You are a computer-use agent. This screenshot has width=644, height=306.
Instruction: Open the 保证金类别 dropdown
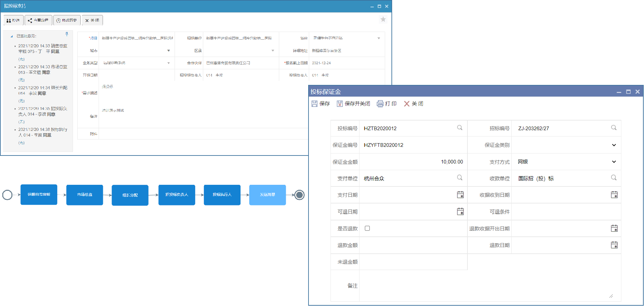[614, 145]
